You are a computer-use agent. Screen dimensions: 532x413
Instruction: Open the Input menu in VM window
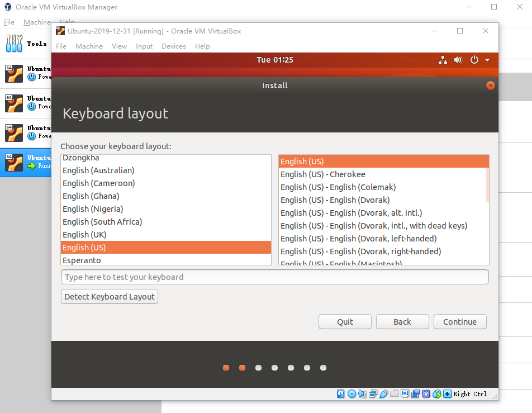tap(144, 46)
